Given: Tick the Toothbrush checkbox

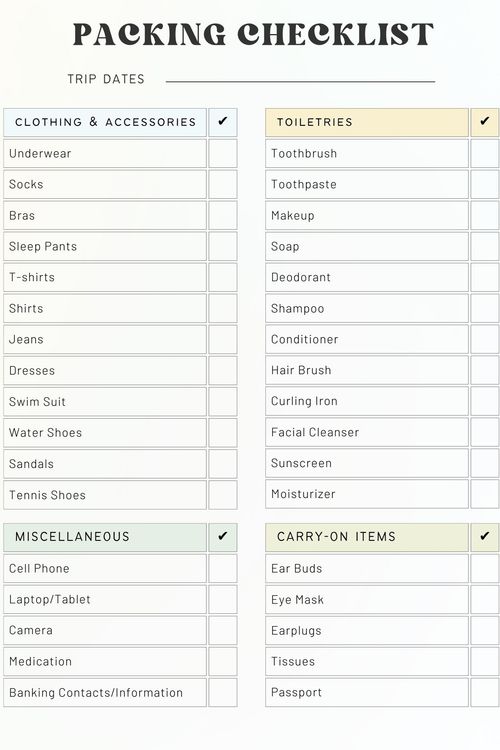Looking at the screenshot, I should click(485, 154).
